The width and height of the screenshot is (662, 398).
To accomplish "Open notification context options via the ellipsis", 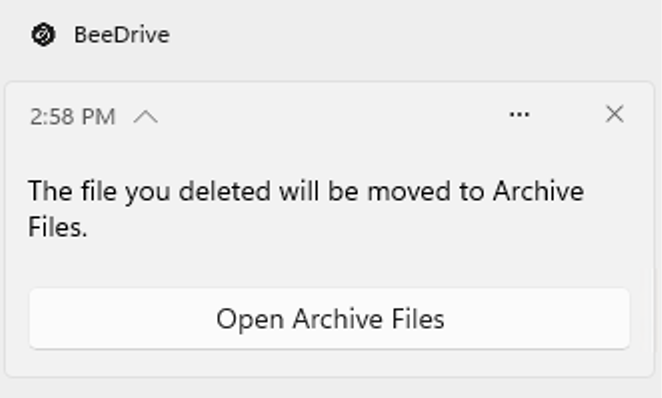I will pyautogui.click(x=519, y=114).
